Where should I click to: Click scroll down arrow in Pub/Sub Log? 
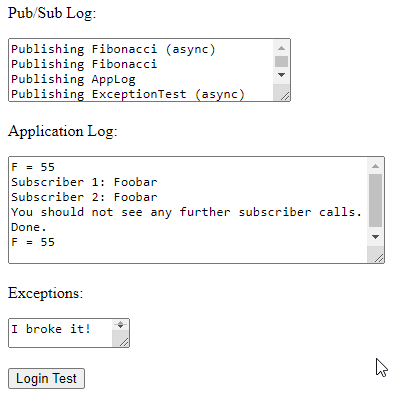coord(281,75)
